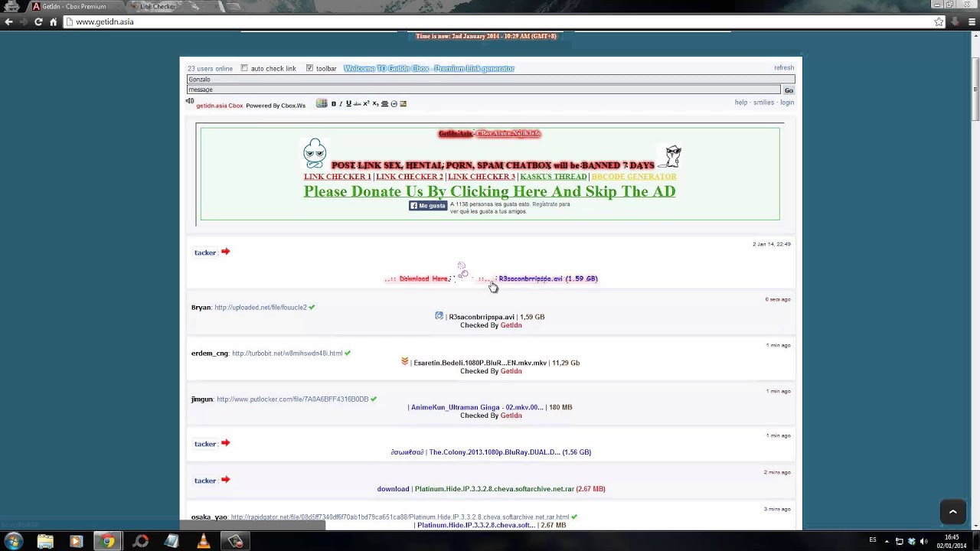The image size is (980, 551).
Task: Open LINK CHECKER 1
Action: [337, 177]
